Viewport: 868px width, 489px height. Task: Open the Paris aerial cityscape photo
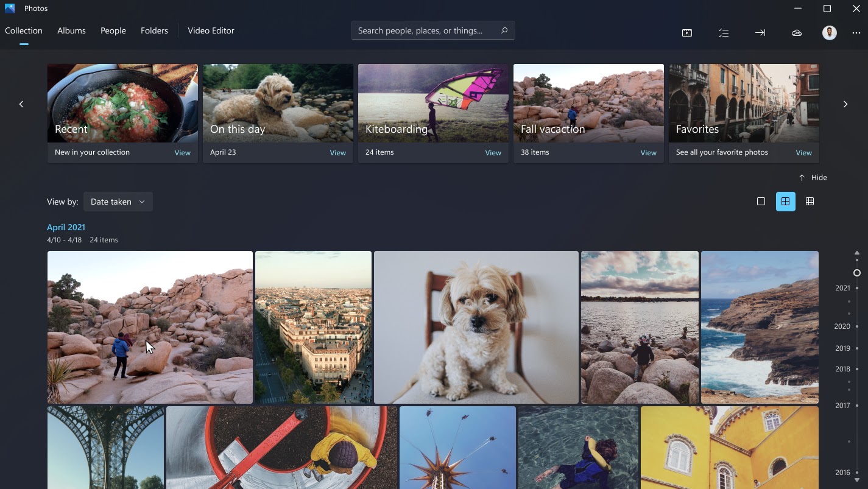coord(313,327)
